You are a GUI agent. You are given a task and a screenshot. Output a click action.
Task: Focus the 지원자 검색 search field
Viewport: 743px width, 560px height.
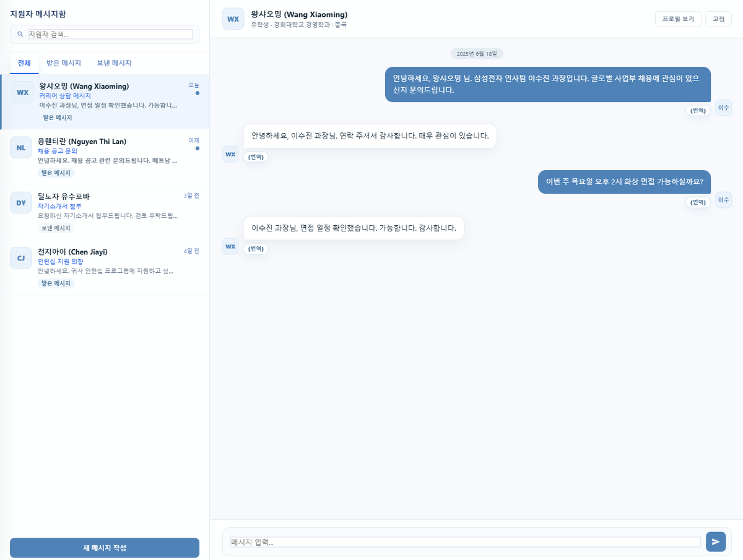(x=110, y=34)
